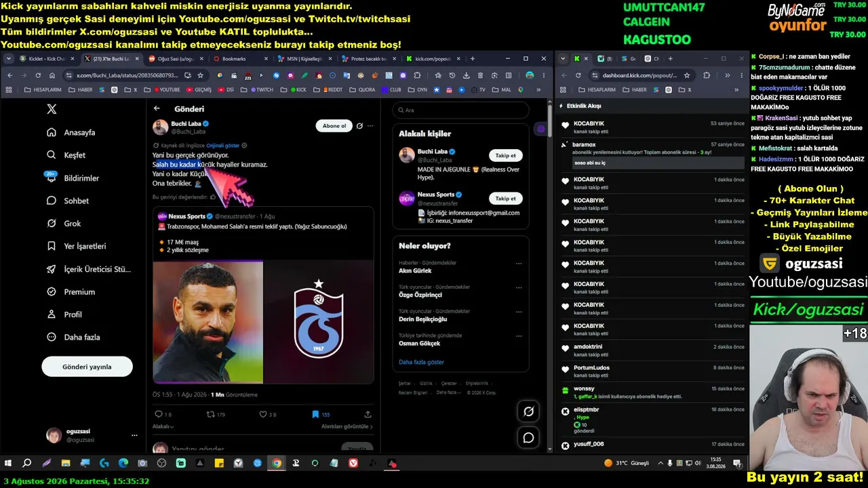
Task: Open Sohbet messages
Action: 68,201
